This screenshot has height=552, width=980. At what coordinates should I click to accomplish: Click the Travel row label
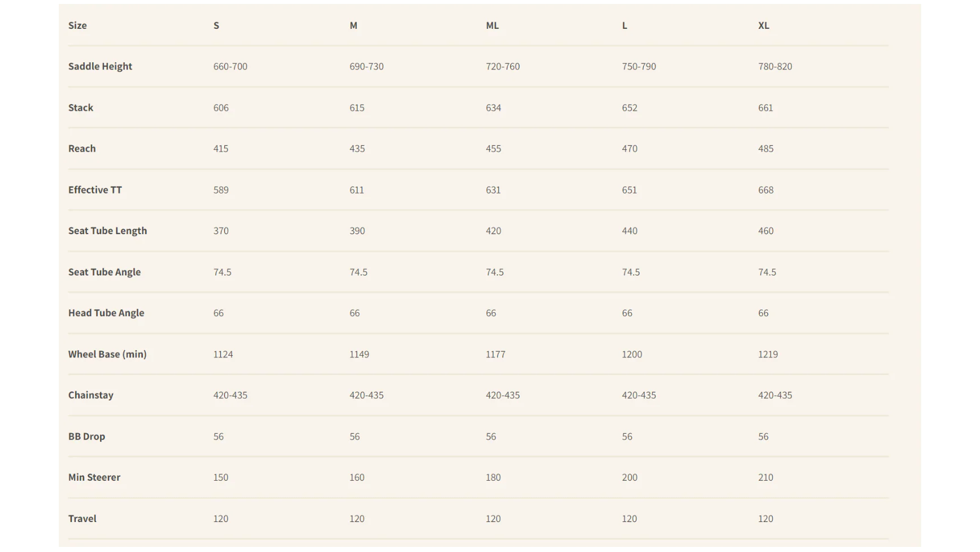click(x=83, y=519)
